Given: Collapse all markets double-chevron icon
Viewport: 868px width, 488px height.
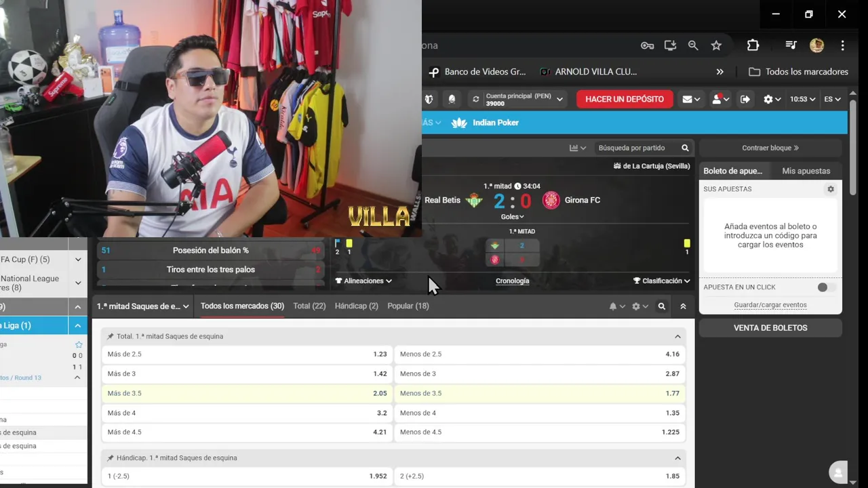Looking at the screenshot, I should coord(683,306).
